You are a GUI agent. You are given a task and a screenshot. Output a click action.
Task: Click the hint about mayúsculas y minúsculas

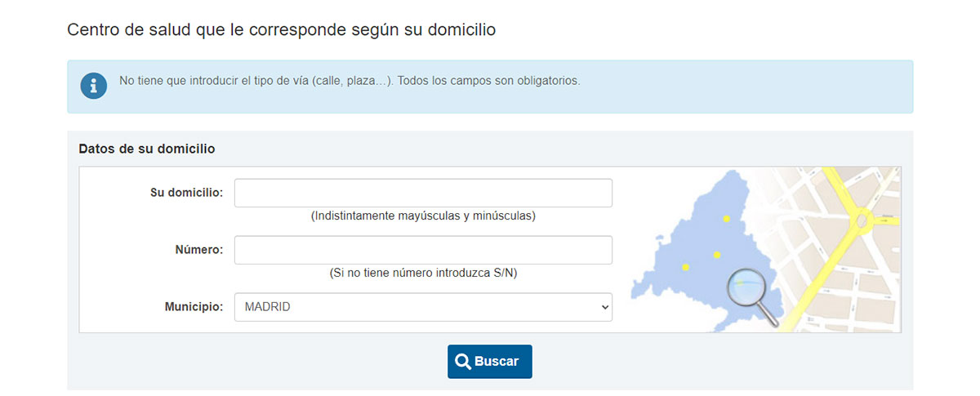[x=423, y=216]
